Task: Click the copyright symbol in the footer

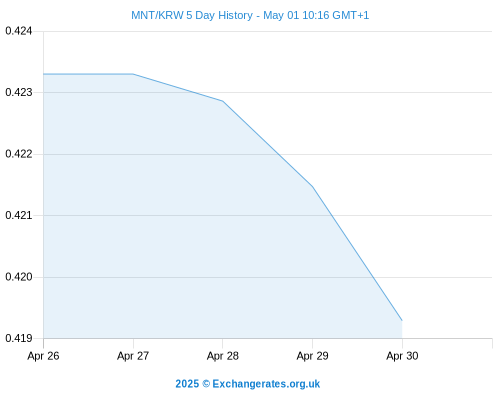Action: click(206, 384)
